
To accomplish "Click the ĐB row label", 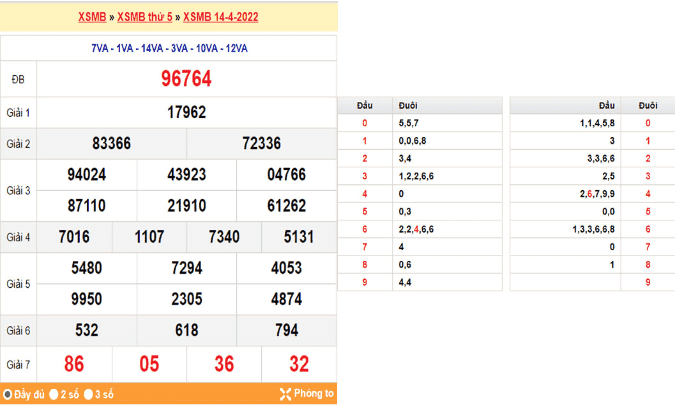I will pyautogui.click(x=18, y=79).
